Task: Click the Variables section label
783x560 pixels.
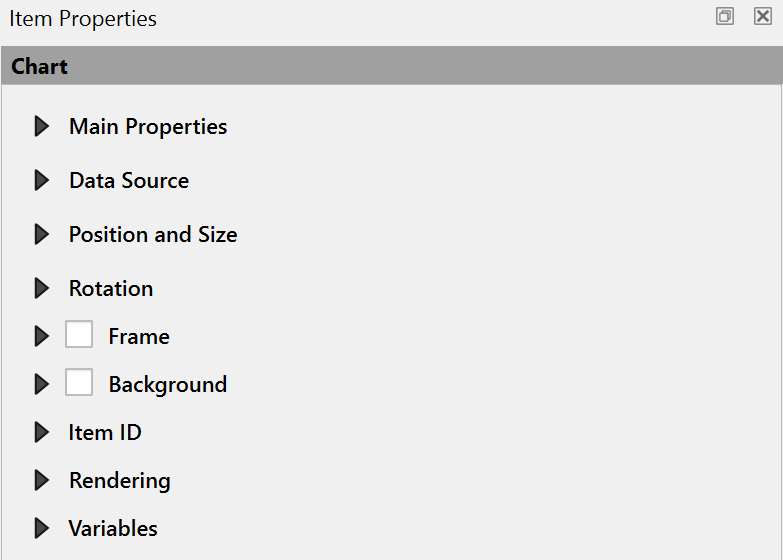Action: [113, 529]
